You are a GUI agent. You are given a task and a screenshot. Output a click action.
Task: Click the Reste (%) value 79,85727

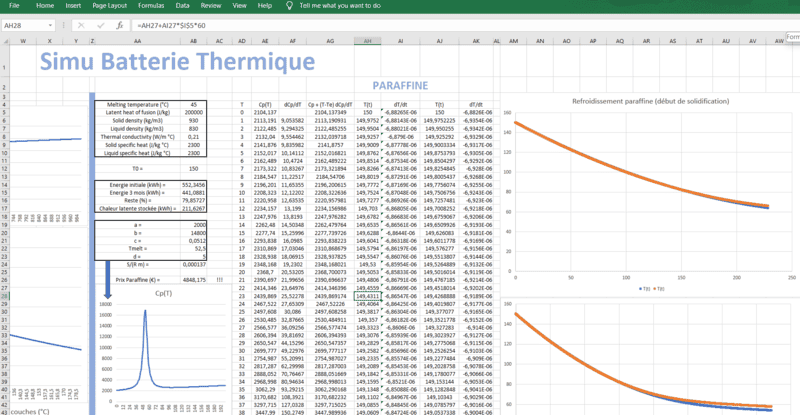pyautogui.click(x=193, y=201)
